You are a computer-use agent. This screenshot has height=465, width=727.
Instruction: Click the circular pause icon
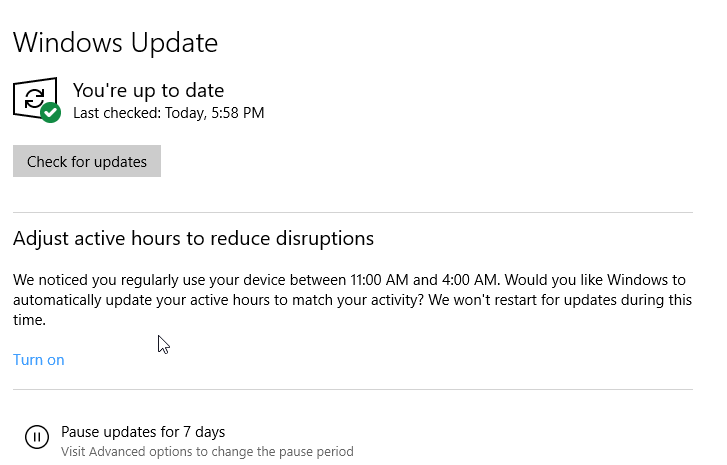(37, 437)
